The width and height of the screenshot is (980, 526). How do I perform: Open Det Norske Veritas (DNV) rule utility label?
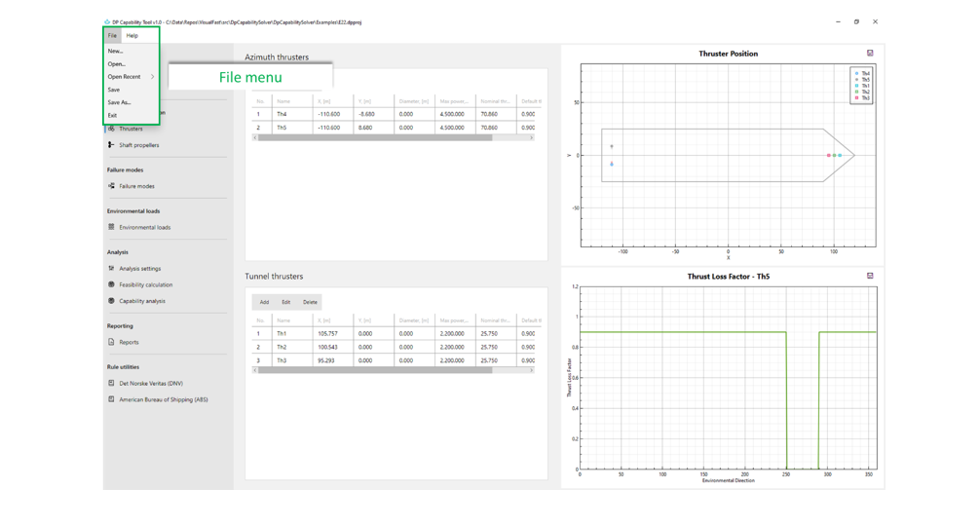pyautogui.click(x=151, y=384)
